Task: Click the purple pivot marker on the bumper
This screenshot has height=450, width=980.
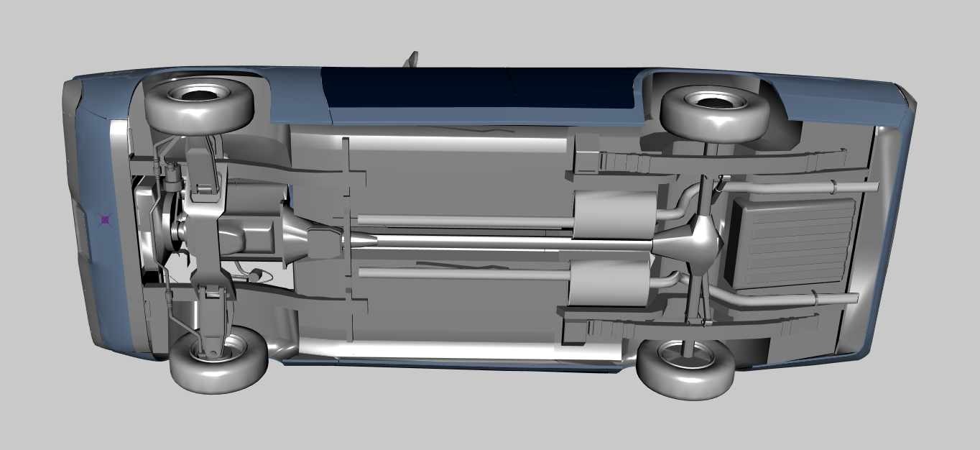Action: tap(106, 220)
